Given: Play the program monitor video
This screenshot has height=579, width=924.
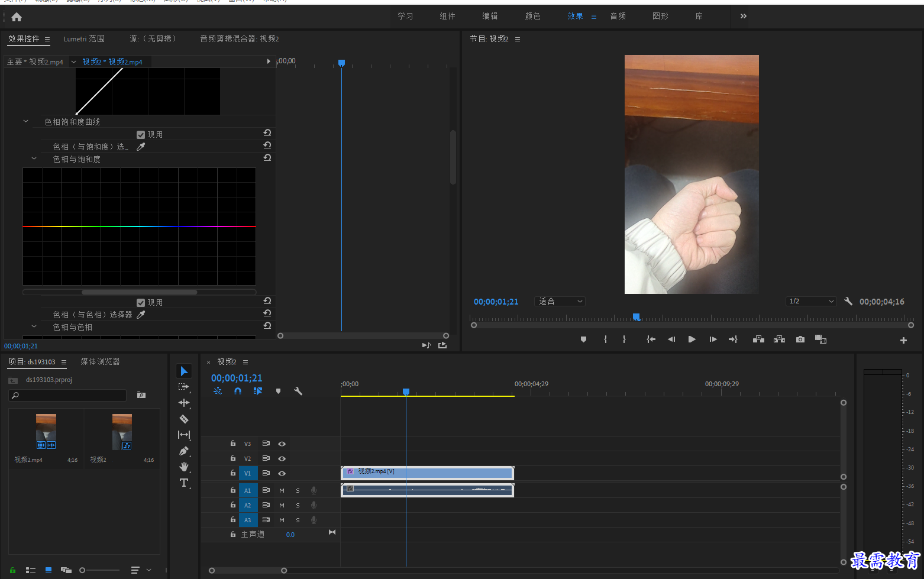Looking at the screenshot, I should pyautogui.click(x=692, y=339).
